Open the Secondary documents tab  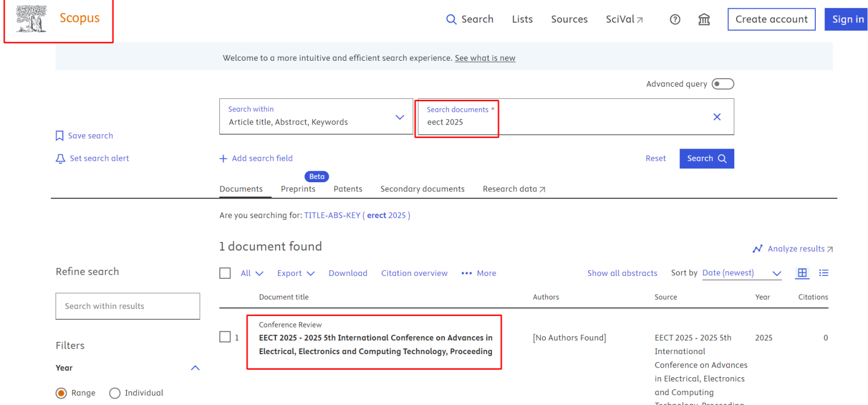pyautogui.click(x=422, y=189)
